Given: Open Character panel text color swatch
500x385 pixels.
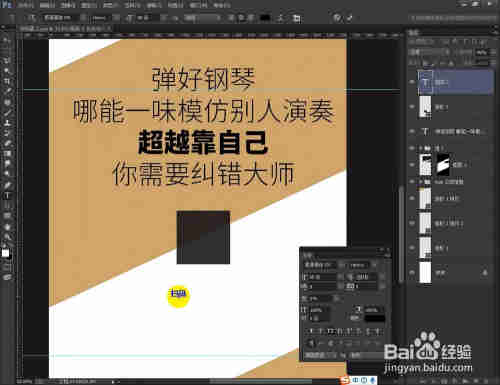Looking at the screenshot, I should (x=375, y=318).
